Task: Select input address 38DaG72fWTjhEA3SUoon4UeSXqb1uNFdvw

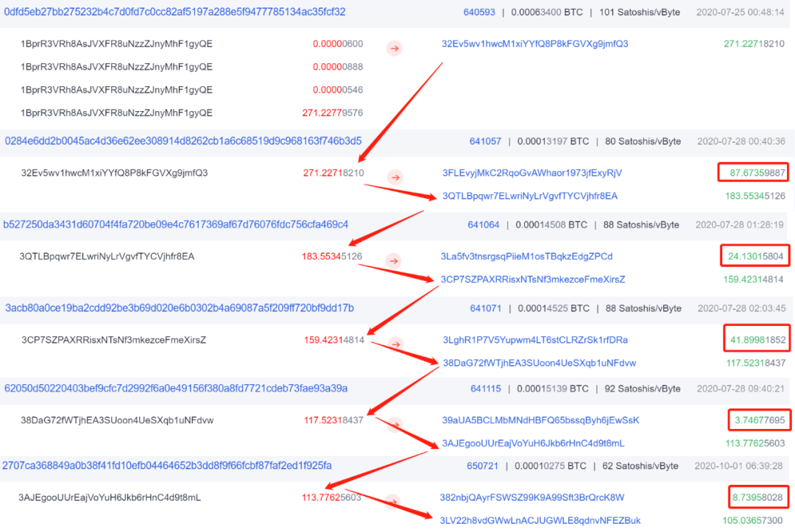Action: [x=116, y=421]
